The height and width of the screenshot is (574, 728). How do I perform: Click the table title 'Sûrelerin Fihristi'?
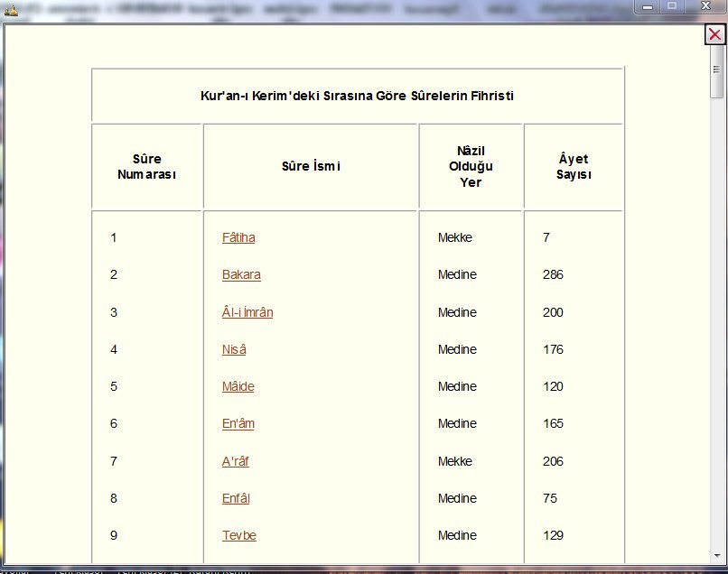(x=357, y=95)
